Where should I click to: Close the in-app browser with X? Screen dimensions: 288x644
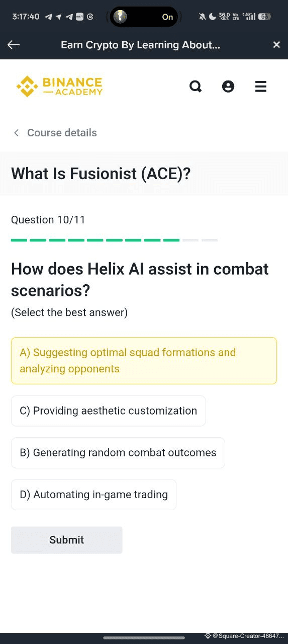click(276, 45)
